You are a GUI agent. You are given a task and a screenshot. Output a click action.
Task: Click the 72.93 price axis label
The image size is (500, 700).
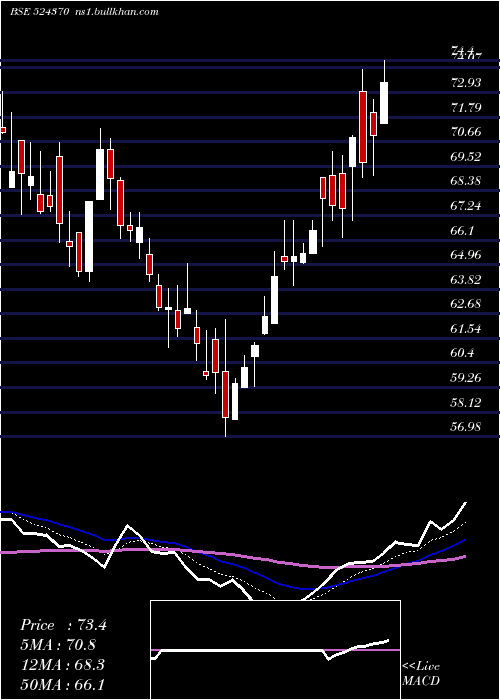coord(467,83)
